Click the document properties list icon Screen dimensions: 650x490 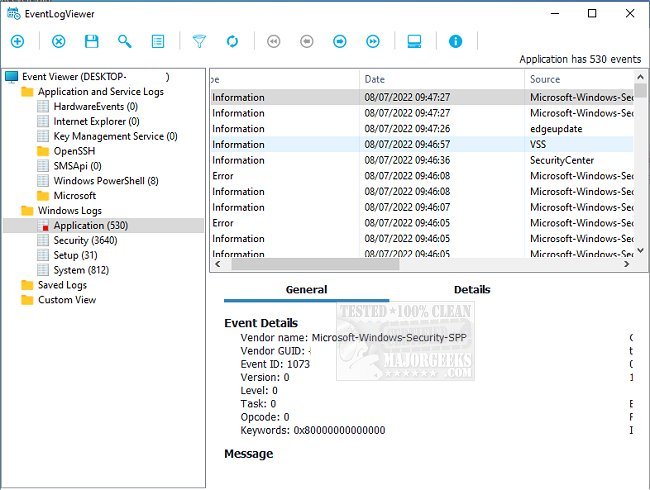(158, 41)
